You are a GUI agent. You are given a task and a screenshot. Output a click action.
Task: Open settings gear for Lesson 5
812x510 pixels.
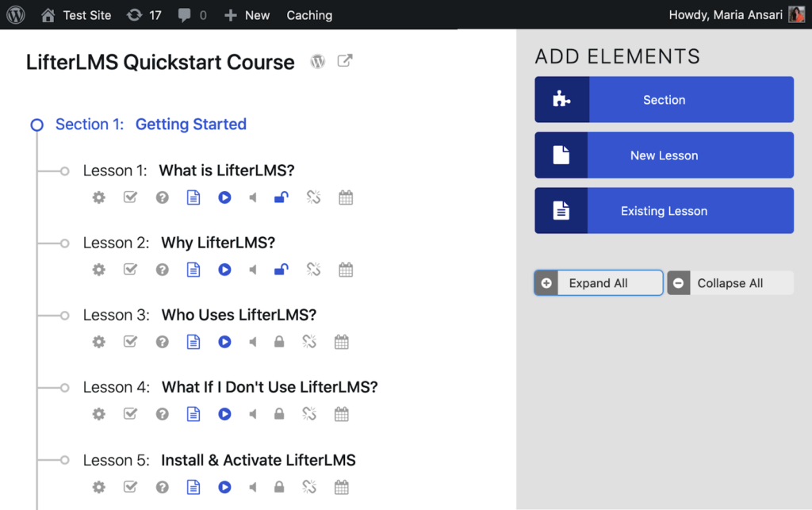(99, 487)
